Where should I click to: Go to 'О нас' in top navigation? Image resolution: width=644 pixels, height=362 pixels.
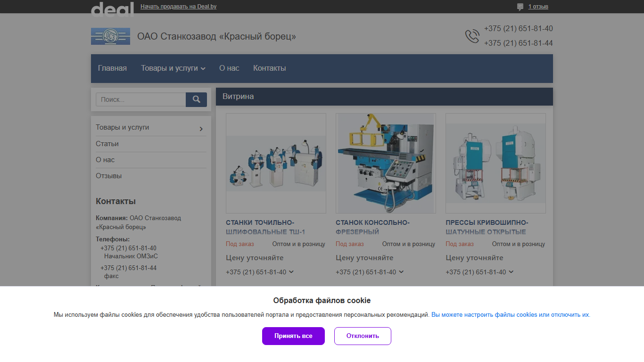pyautogui.click(x=229, y=68)
